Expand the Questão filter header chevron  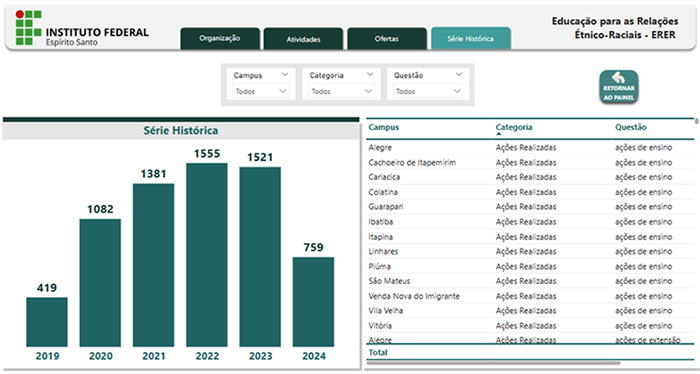coord(458,75)
